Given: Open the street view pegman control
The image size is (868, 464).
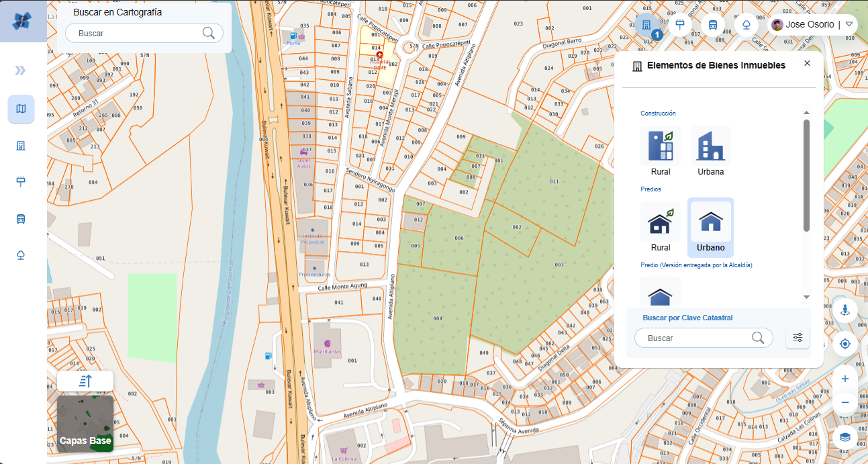Looking at the screenshot, I should pos(845,311).
